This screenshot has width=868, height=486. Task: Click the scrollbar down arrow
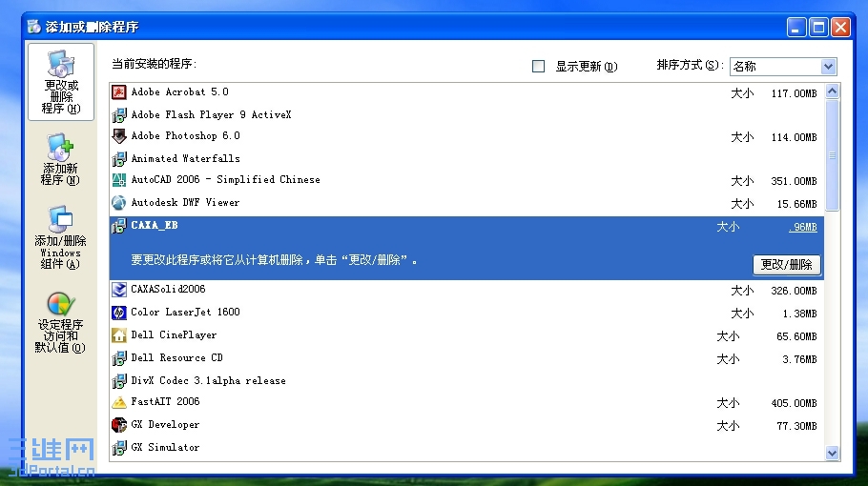(x=832, y=454)
